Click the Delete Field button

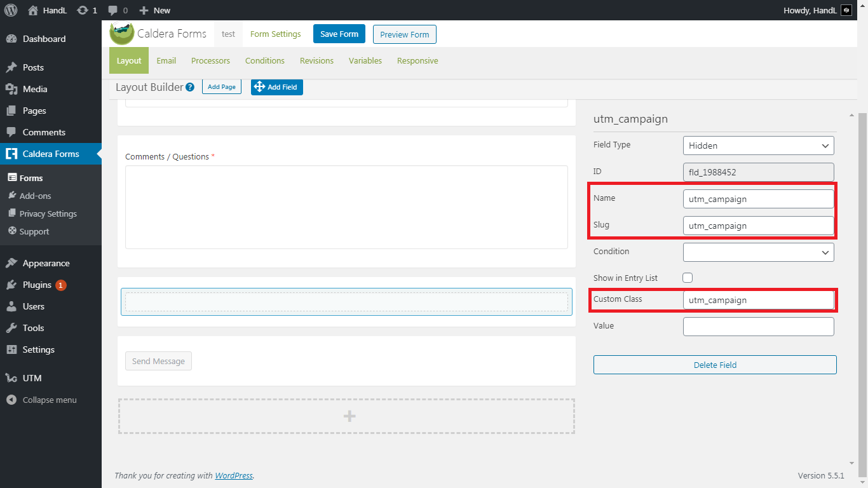pos(715,365)
